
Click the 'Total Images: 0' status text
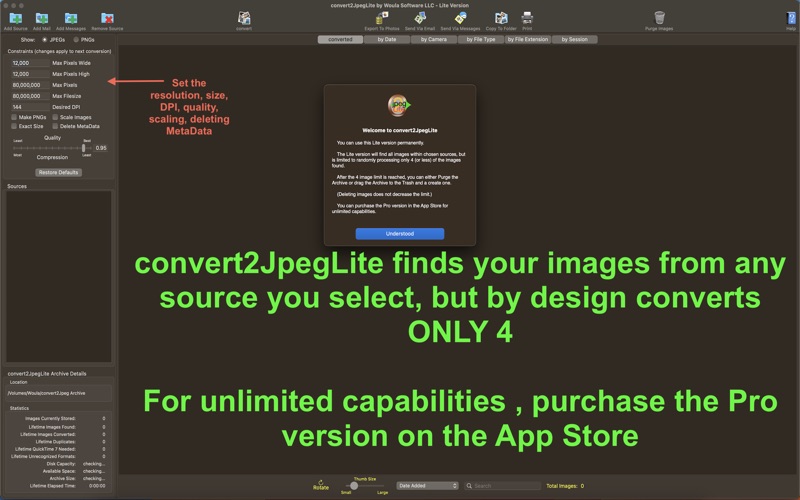tap(565, 486)
